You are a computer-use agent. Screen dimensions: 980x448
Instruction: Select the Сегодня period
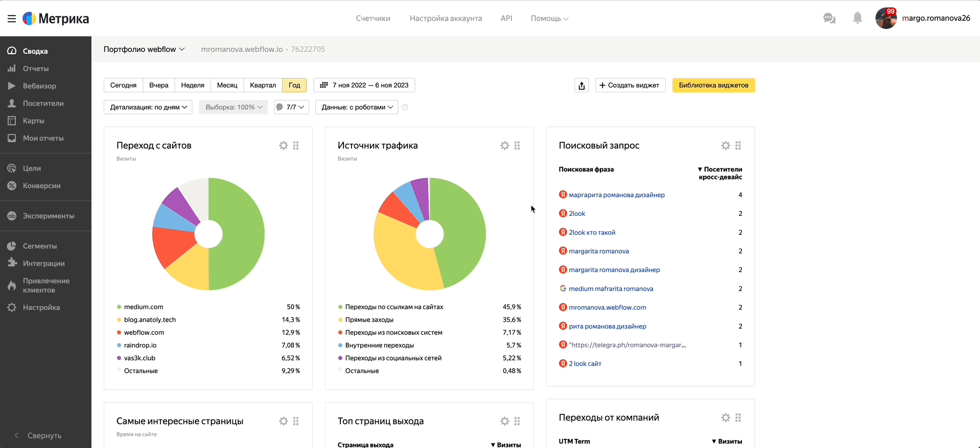pyautogui.click(x=123, y=85)
